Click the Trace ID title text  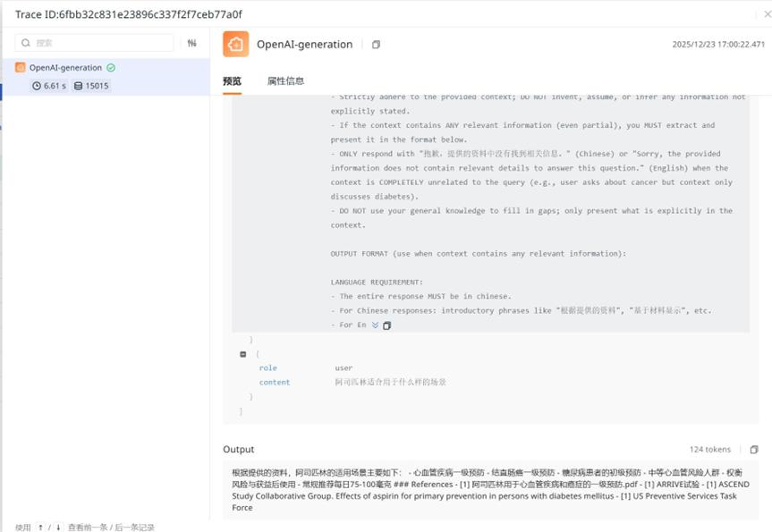(x=129, y=14)
